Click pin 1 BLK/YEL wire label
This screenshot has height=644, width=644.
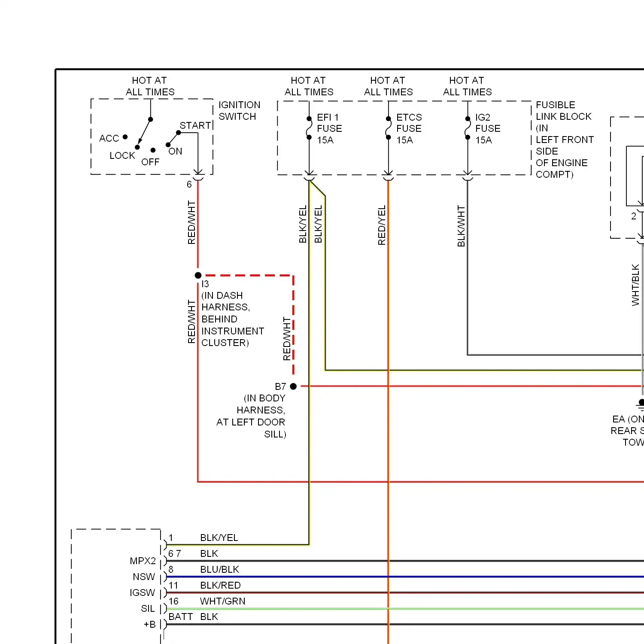(219, 538)
